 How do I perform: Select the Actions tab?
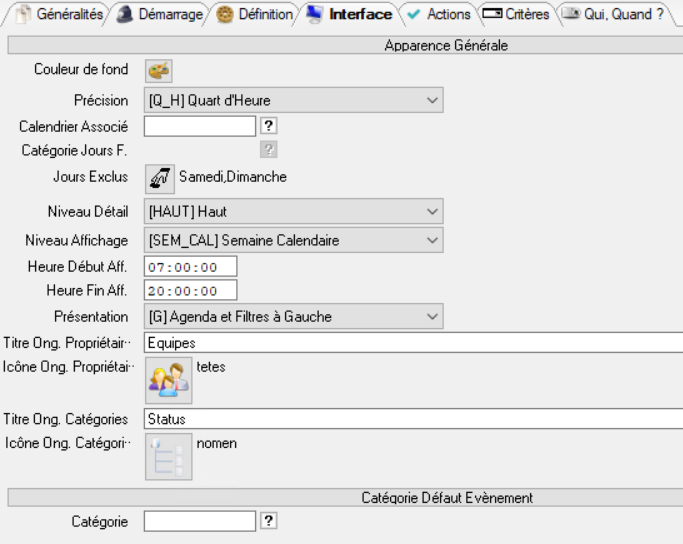438,15
